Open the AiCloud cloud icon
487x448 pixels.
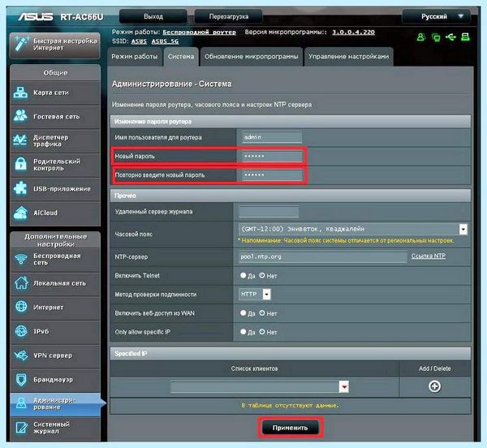[x=20, y=213]
